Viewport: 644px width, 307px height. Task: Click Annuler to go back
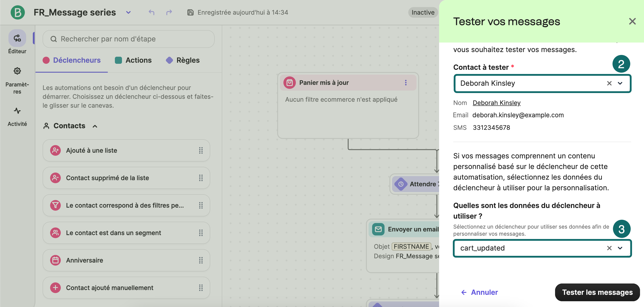pos(479,293)
